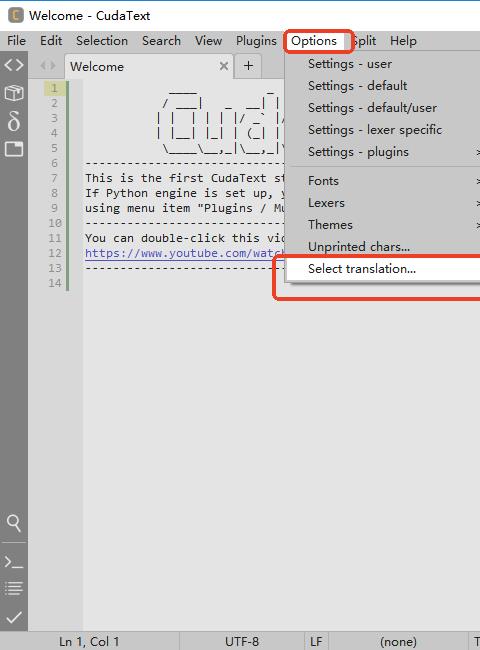
Task: Choose Settings - default
Action: pyautogui.click(x=383, y=86)
